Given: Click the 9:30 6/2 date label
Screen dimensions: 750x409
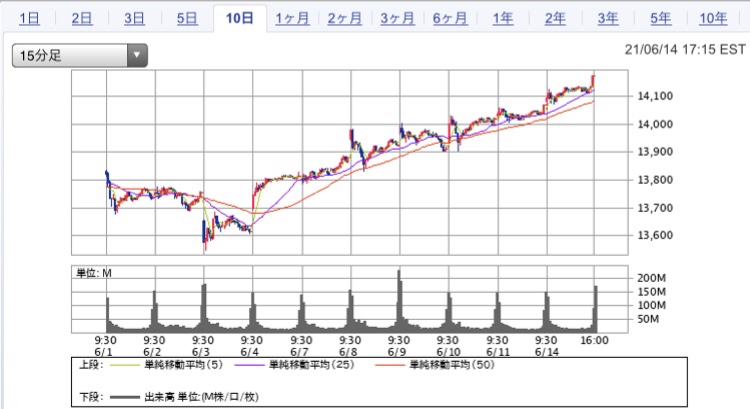Looking at the screenshot, I should 154,346.
